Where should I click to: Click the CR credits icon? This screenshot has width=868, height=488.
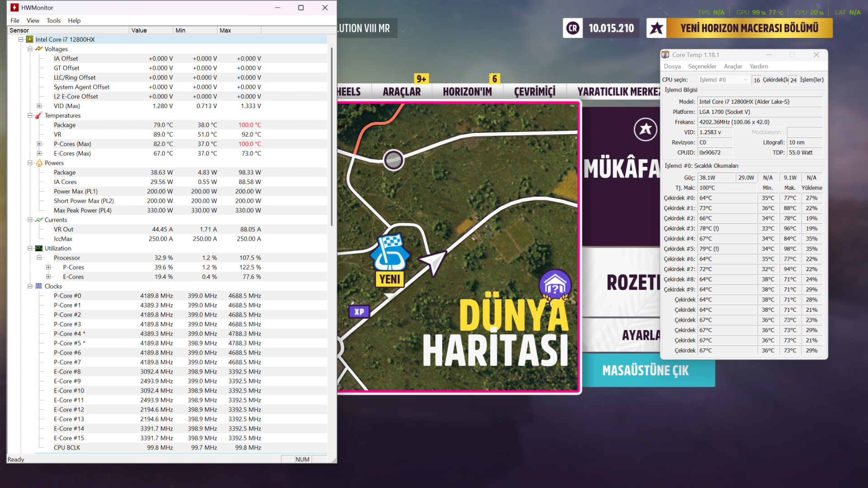tap(573, 28)
